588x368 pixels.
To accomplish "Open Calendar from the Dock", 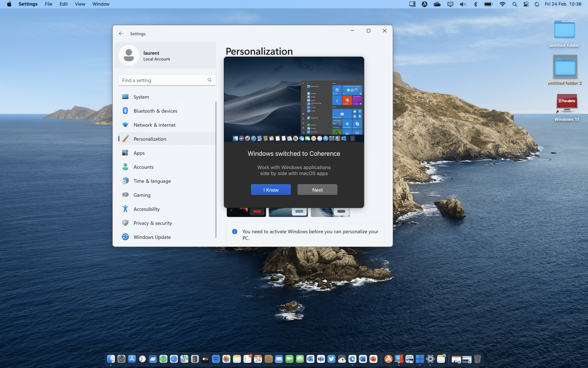I will [258, 359].
